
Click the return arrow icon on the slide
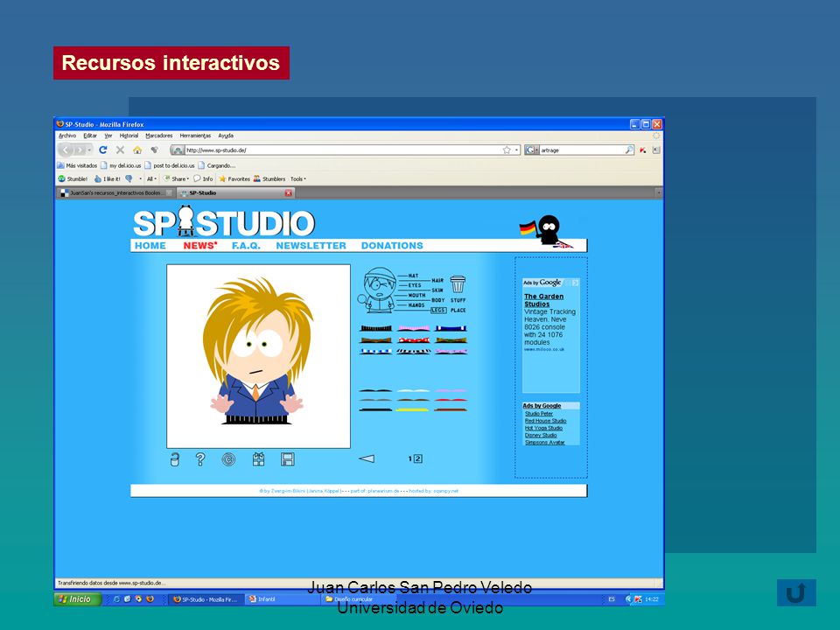point(796,592)
